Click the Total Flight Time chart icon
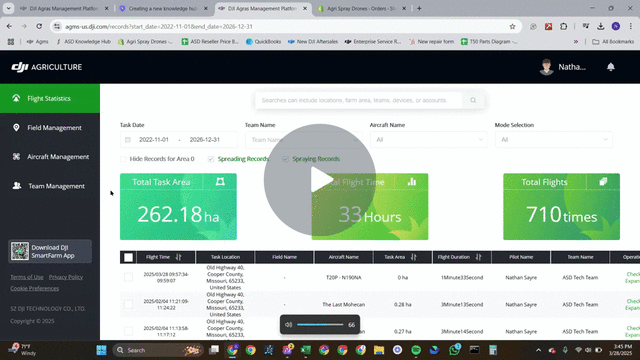640x360 pixels. [412, 182]
